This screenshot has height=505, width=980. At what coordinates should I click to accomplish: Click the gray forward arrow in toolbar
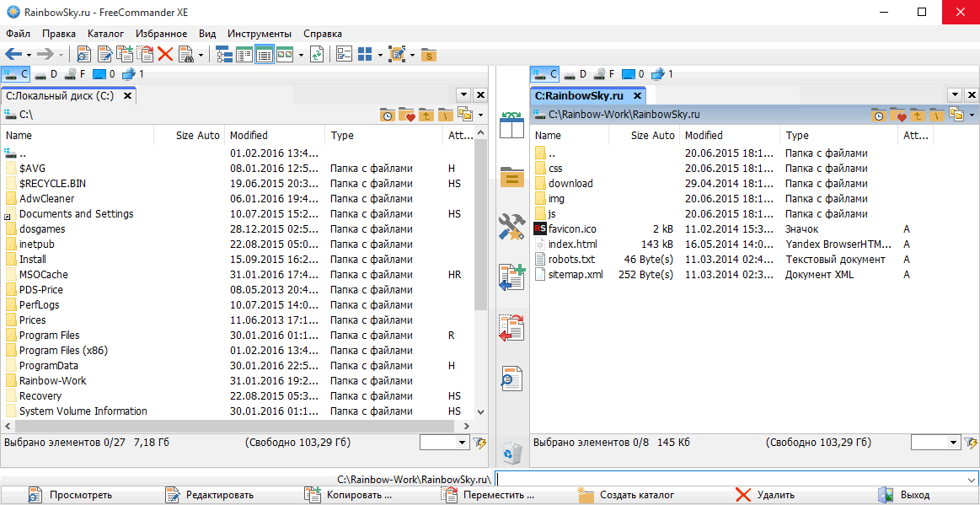coord(46,54)
